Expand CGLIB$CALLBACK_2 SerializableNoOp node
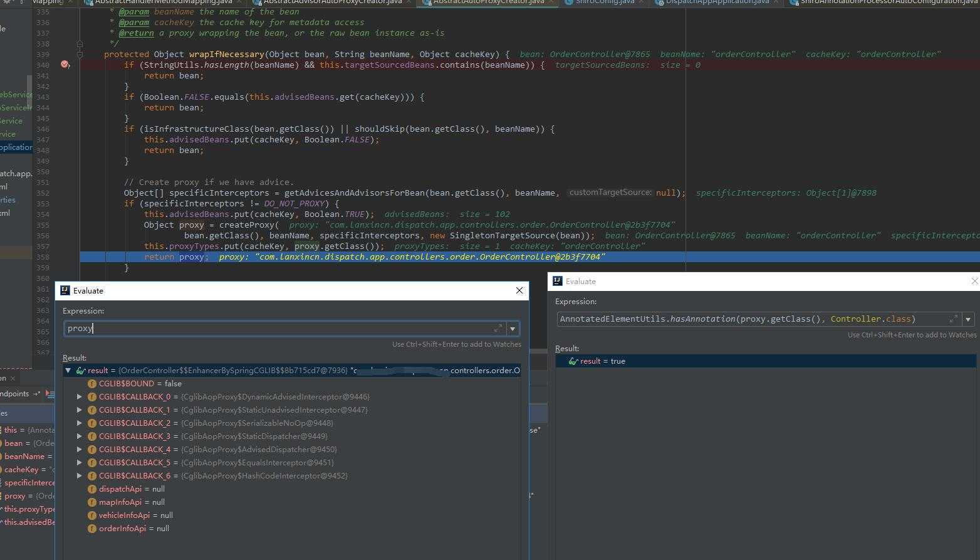The height and width of the screenshot is (560, 980). 80,423
